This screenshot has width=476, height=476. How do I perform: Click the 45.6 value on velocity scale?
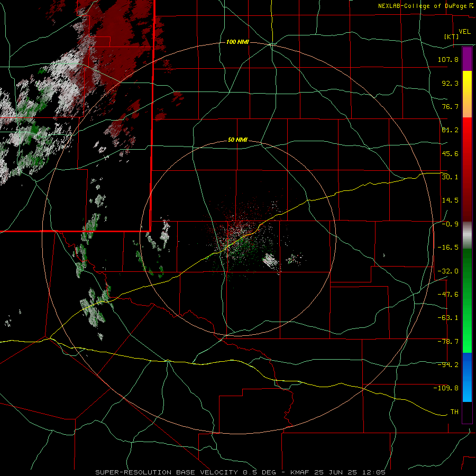tap(450, 153)
